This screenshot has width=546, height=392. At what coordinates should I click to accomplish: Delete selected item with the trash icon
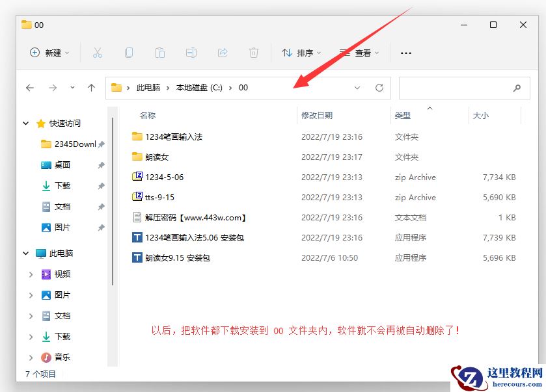[x=254, y=53]
